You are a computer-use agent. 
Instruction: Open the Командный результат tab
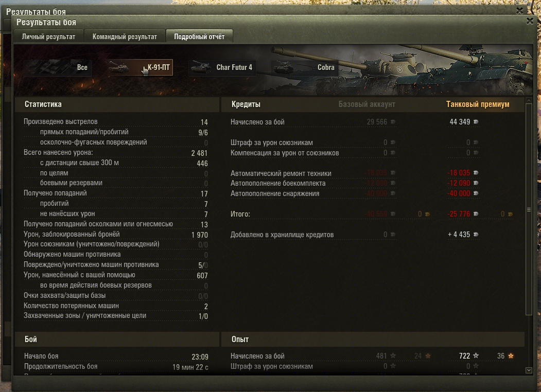tap(125, 37)
